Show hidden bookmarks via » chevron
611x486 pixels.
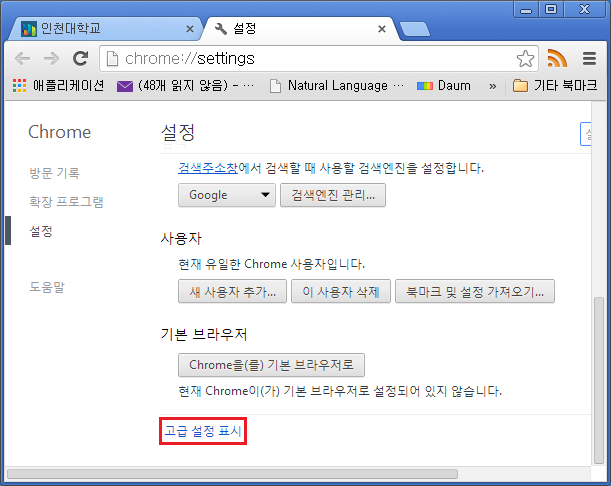493,86
